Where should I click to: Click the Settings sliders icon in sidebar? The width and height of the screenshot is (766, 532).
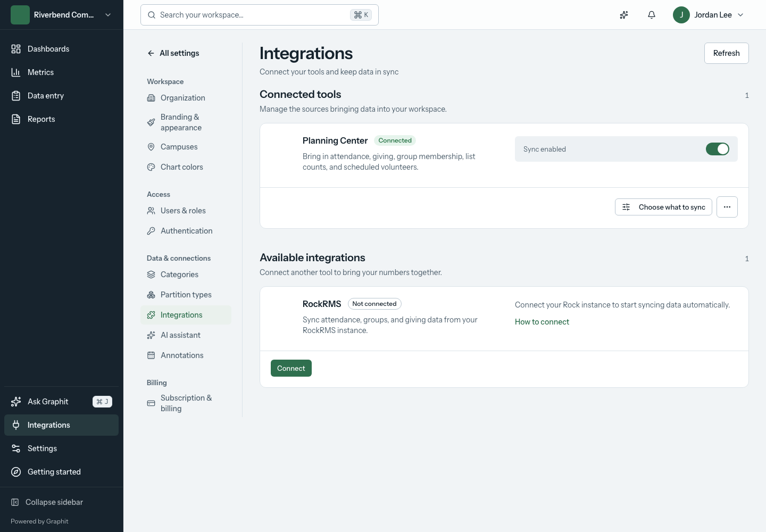click(x=16, y=448)
